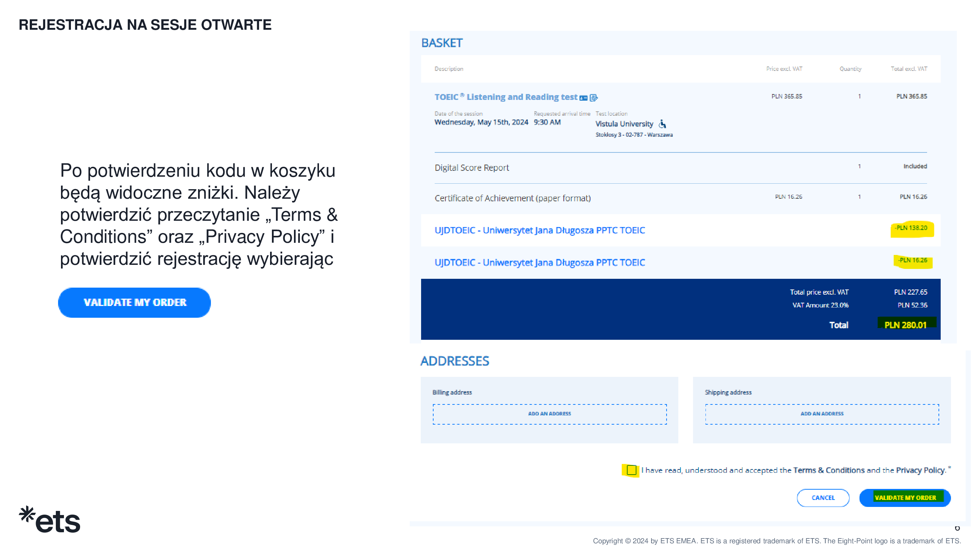This screenshot has width=980, height=551.
Task: Click UJDTOEIC discount row with -PLN 138.20
Action: (x=681, y=230)
